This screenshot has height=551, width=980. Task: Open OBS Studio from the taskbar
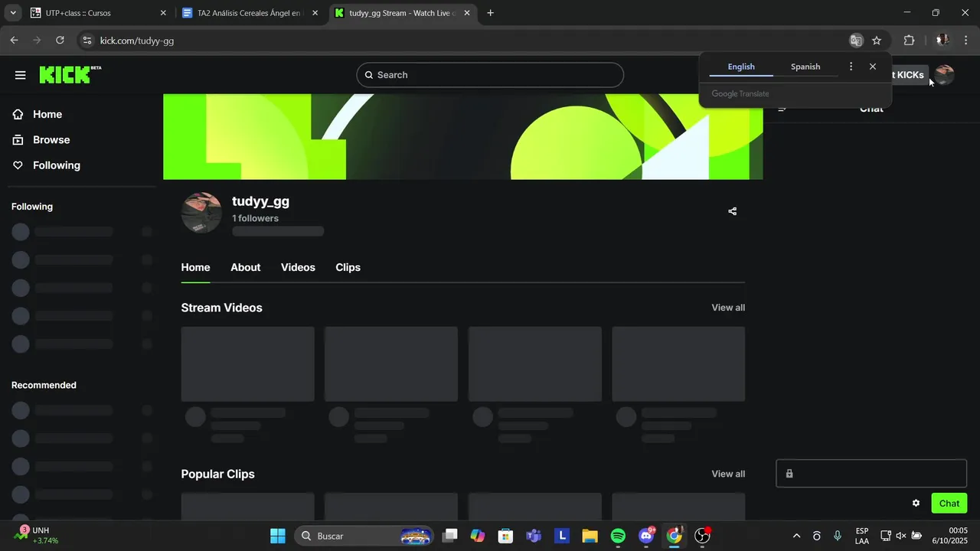(x=702, y=536)
